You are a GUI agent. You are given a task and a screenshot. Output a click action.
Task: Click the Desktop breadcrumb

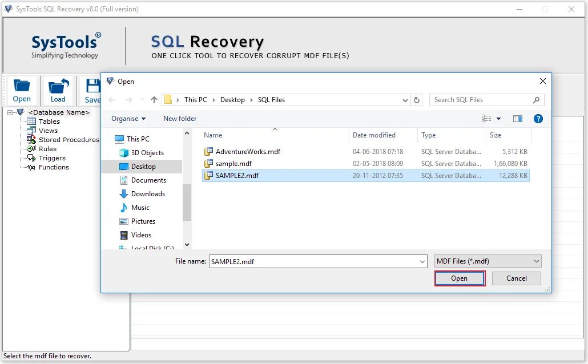tap(232, 100)
